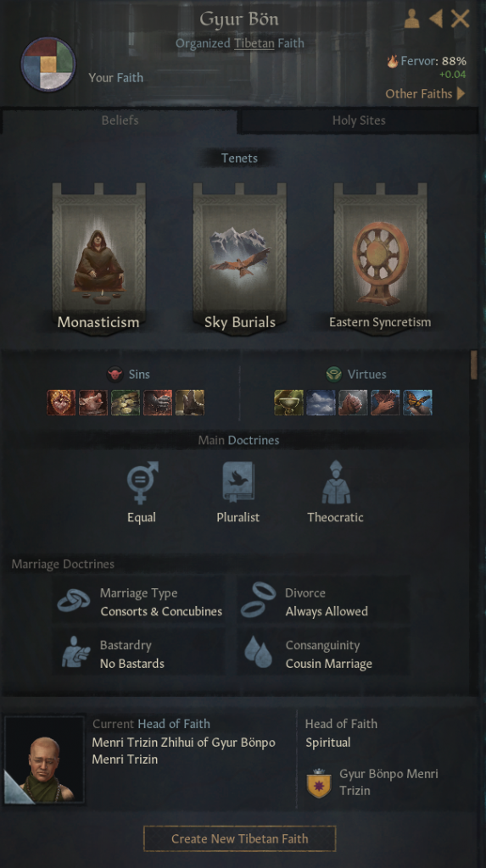Click the Equal gender doctrine icon

142,482
